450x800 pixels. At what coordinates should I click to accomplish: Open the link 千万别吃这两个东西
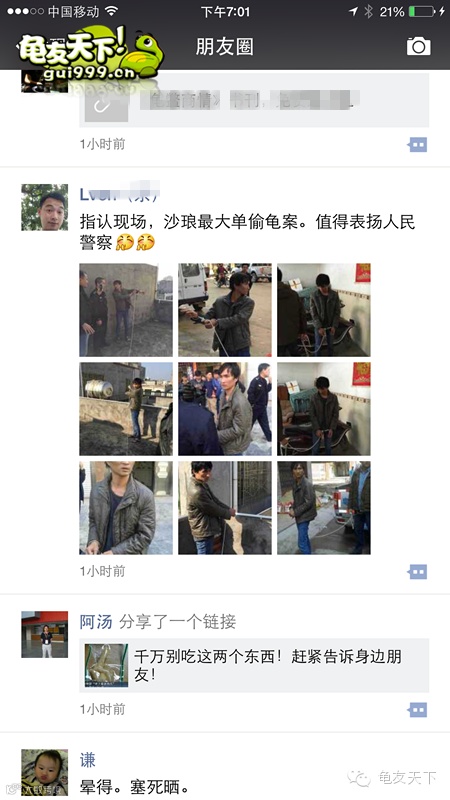pos(254,665)
